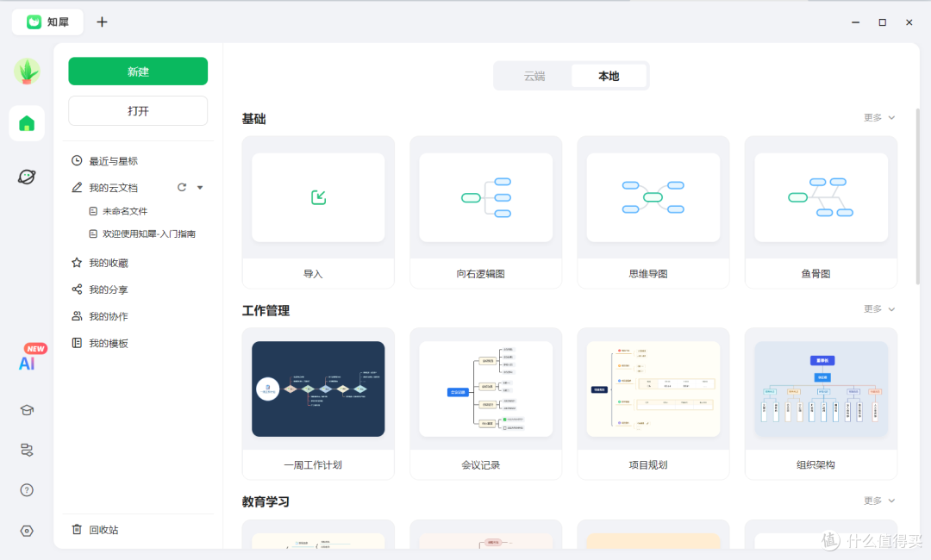Click the star icon of 我的收藏
Image resolution: width=931 pixels, height=560 pixels.
pyautogui.click(x=77, y=262)
